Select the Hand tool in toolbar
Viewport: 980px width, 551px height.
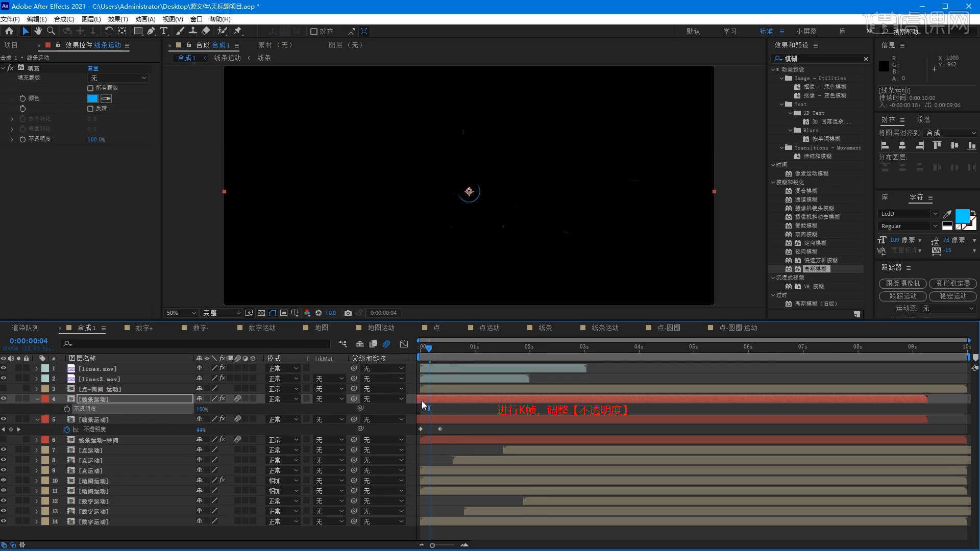point(38,31)
